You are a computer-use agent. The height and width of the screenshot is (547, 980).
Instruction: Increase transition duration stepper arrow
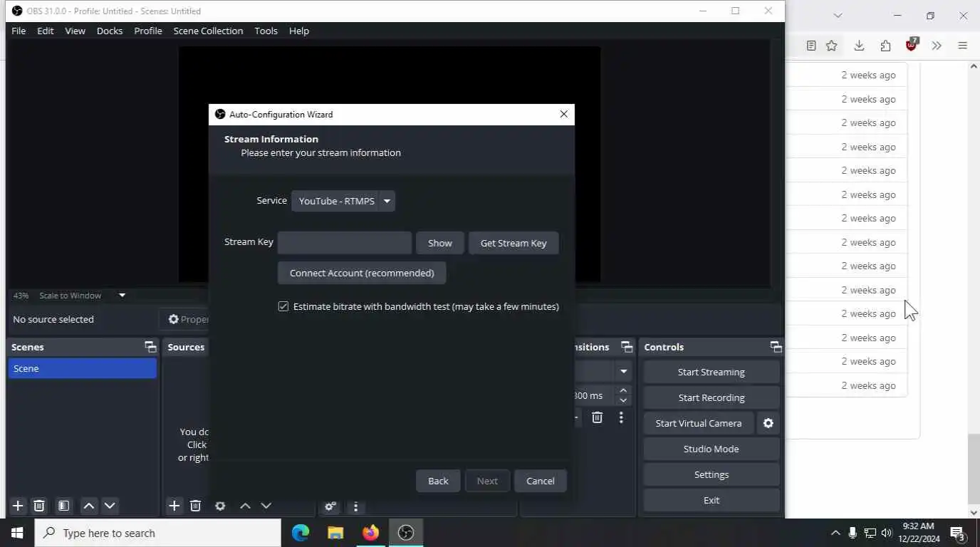(x=623, y=390)
